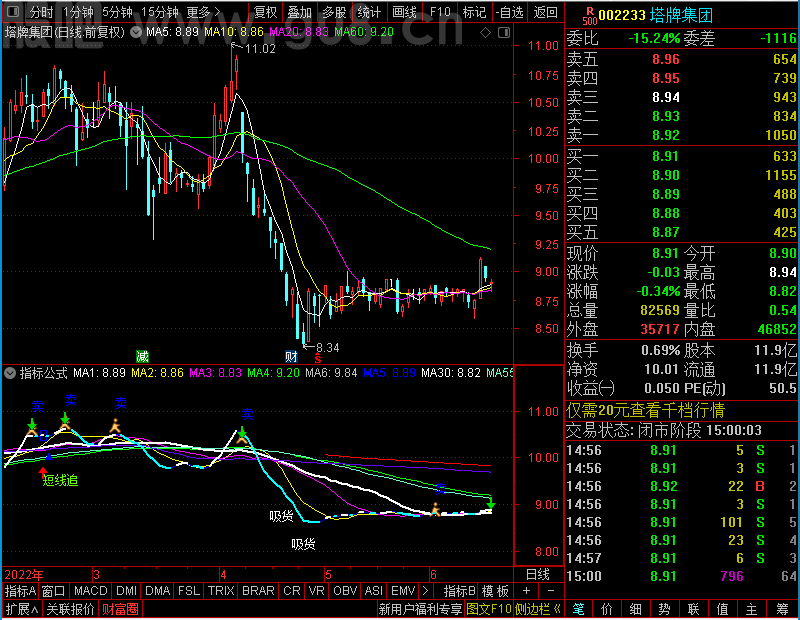This screenshot has width=800, height=620.
Task: Select the 势 tab in side panel
Action: pos(664,609)
